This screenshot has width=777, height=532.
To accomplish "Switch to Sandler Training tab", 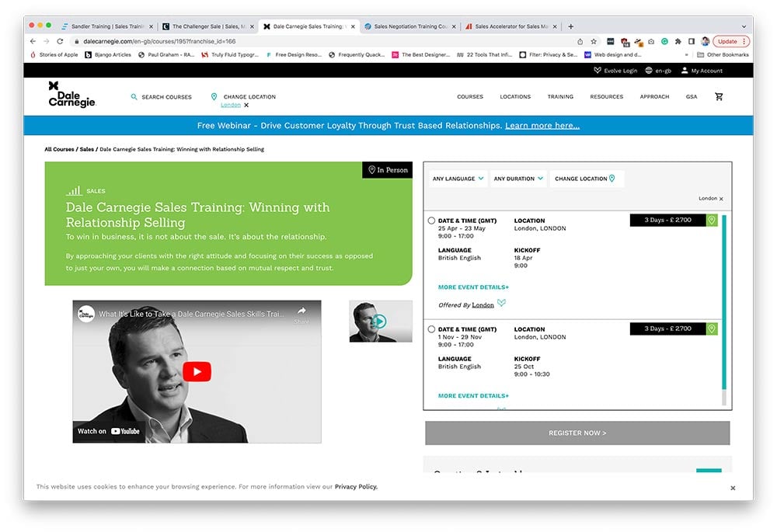I will (106, 26).
